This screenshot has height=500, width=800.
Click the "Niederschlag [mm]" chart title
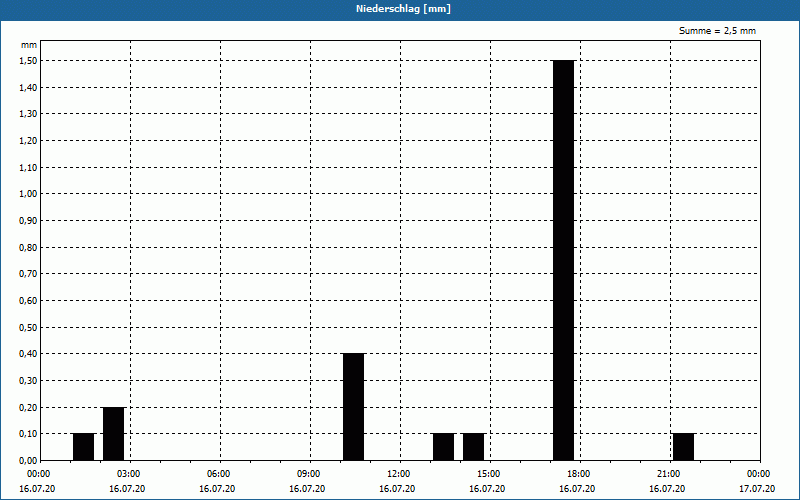[x=403, y=9]
